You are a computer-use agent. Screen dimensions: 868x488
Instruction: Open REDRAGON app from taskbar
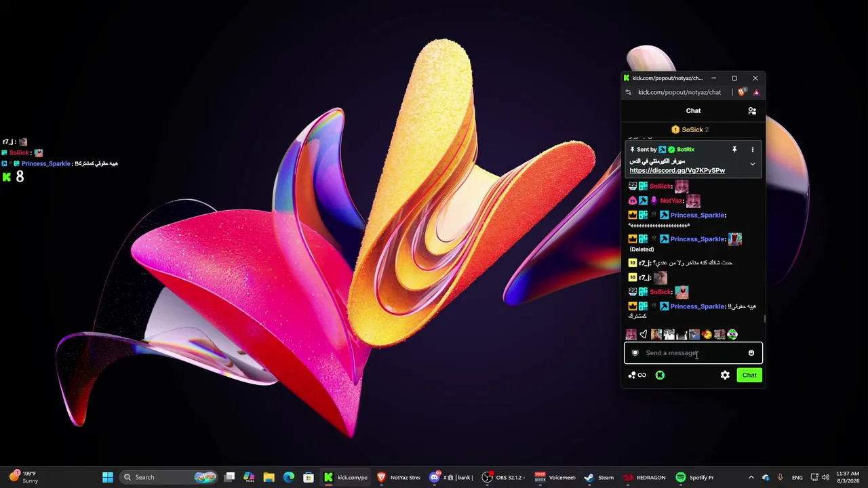[645, 477]
